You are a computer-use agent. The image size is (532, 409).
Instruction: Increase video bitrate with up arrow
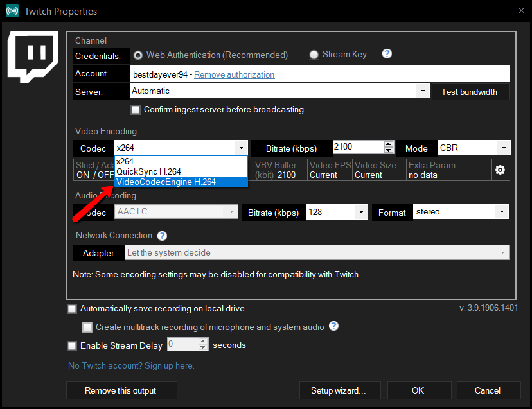pyautogui.click(x=389, y=144)
